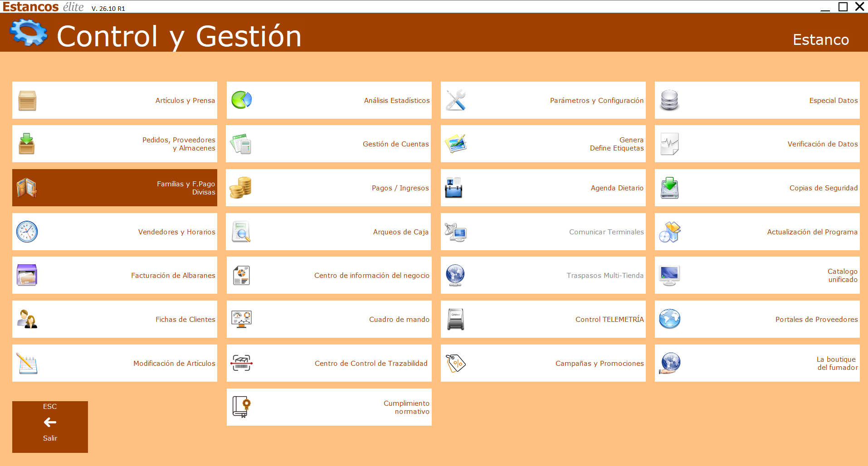Screen dimensions: 868x466
Task: Click the notepad icon for Modificación de Artículos
Action: coord(27,363)
